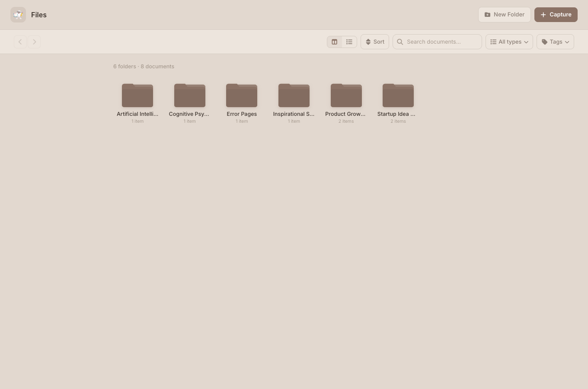Screen dimensions: 588x389
Task: Click the search magnifier icon
Action: [400, 41]
